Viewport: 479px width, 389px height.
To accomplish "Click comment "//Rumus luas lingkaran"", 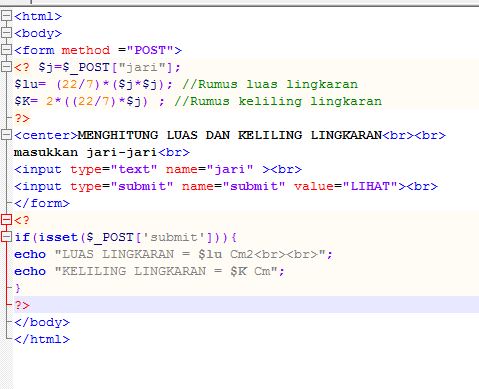I will coord(270,84).
